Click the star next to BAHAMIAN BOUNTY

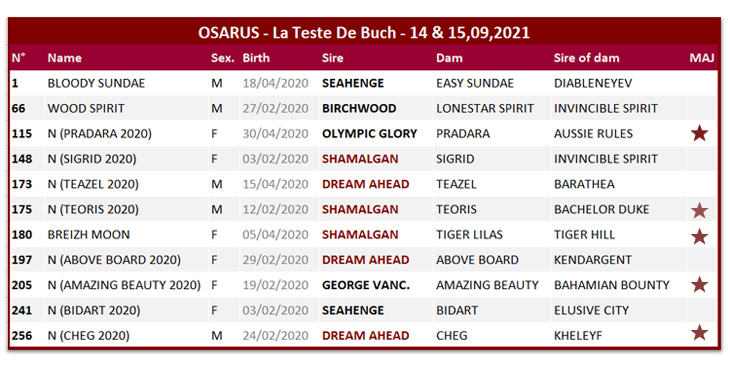tap(699, 284)
